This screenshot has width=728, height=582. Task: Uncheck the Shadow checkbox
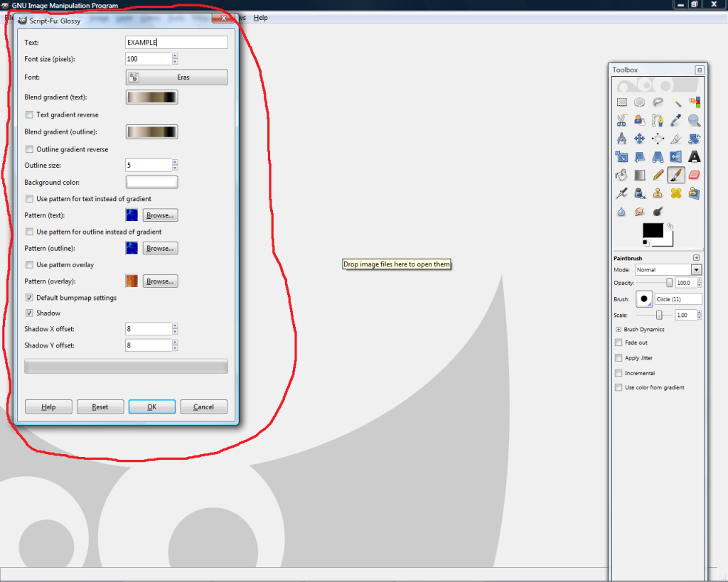pos(29,313)
